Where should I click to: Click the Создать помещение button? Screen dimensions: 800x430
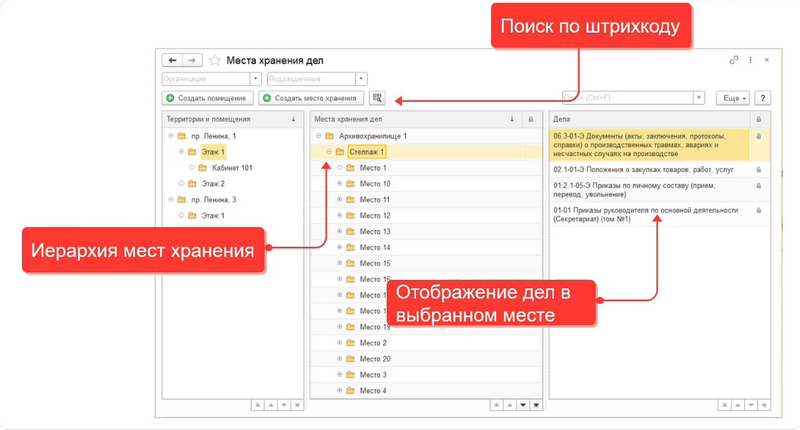[208, 98]
